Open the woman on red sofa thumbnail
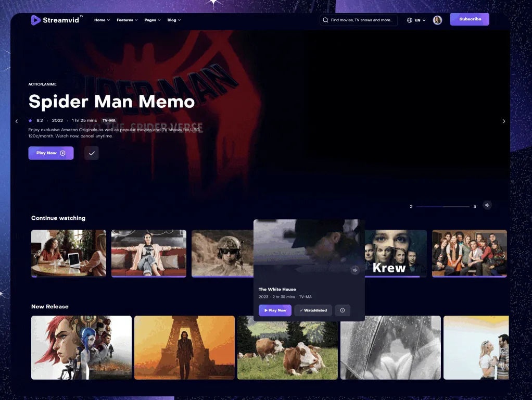 point(148,253)
